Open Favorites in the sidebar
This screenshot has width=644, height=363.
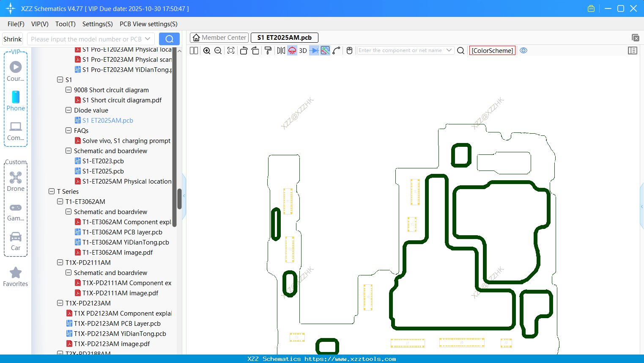[16, 277]
